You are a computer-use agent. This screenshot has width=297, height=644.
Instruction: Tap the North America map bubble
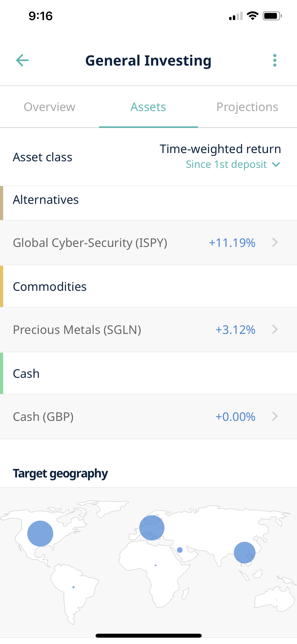coord(40,533)
